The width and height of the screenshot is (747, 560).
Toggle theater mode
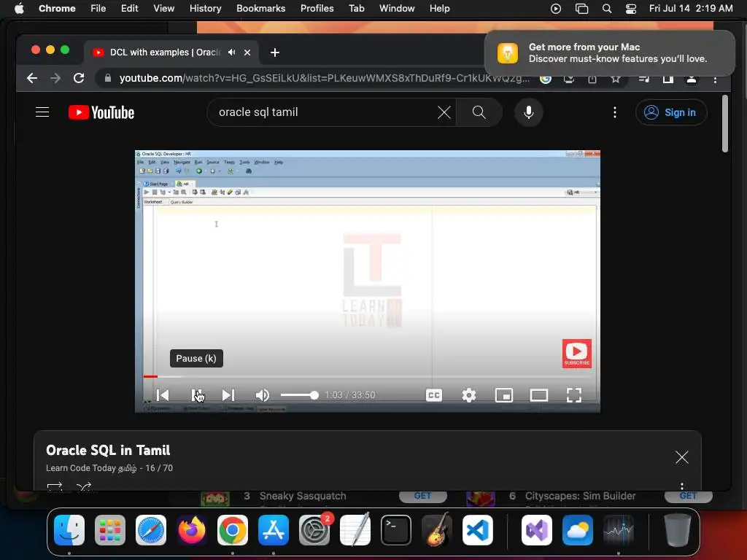[539, 394]
